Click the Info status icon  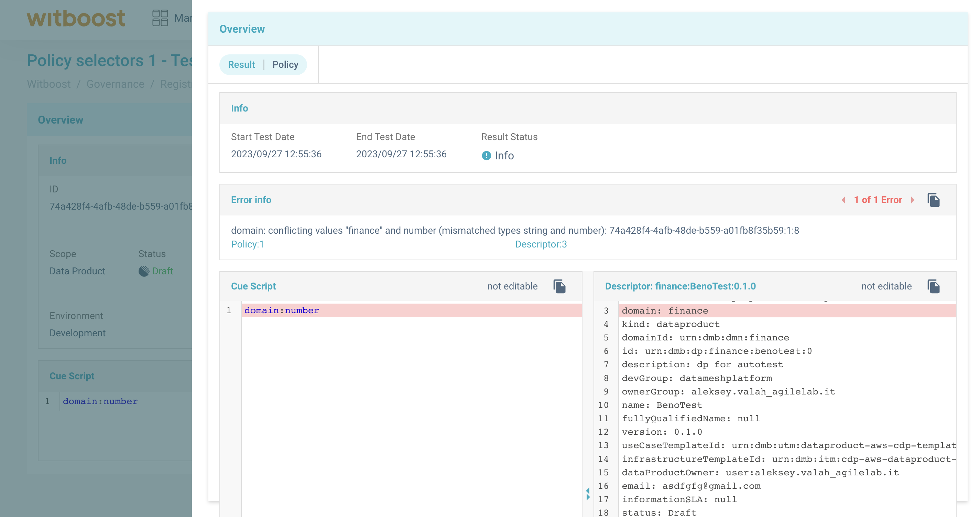point(486,156)
